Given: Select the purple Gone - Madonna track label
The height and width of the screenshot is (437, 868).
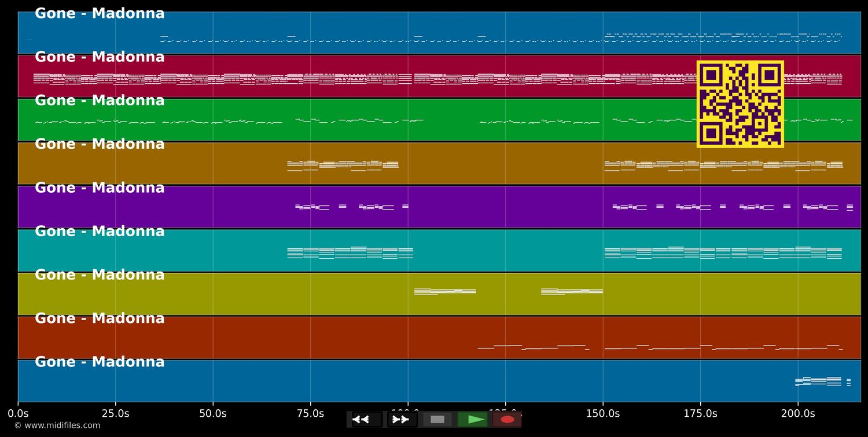Looking at the screenshot, I should (x=100, y=188).
